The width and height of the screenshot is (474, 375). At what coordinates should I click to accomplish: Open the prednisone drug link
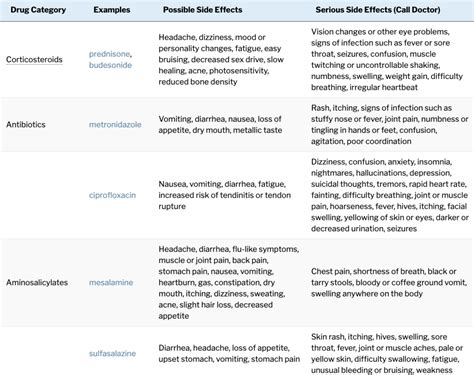(110, 54)
